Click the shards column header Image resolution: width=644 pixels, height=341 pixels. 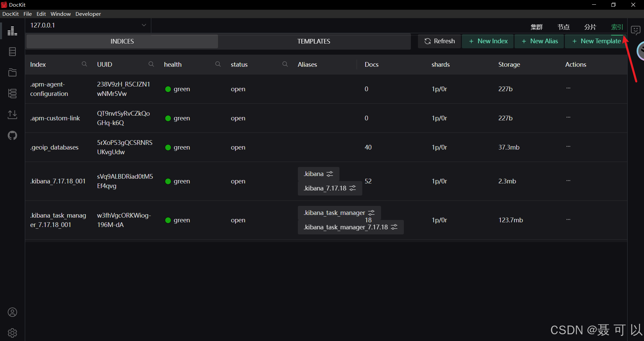point(440,64)
